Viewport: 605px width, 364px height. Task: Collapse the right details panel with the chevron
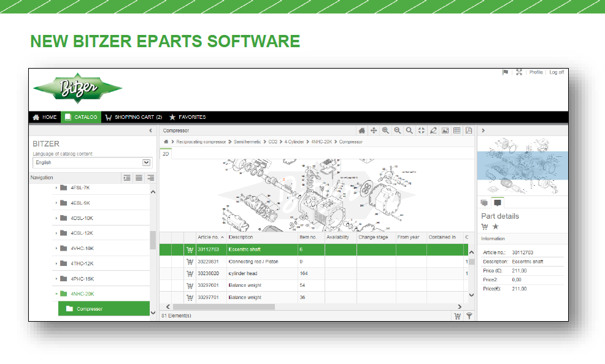pos(483,131)
